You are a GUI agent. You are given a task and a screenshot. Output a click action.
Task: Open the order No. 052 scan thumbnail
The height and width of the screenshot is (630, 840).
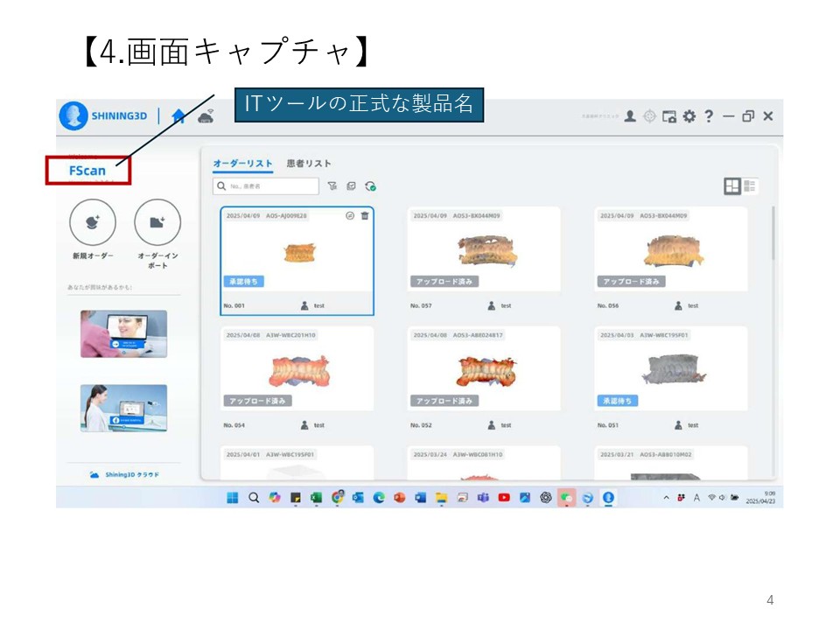[483, 370]
